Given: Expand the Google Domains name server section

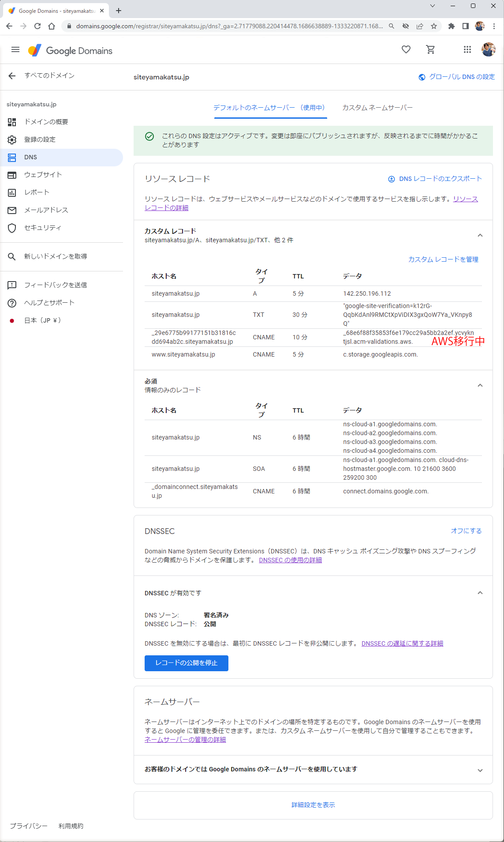Looking at the screenshot, I should pyautogui.click(x=480, y=770).
